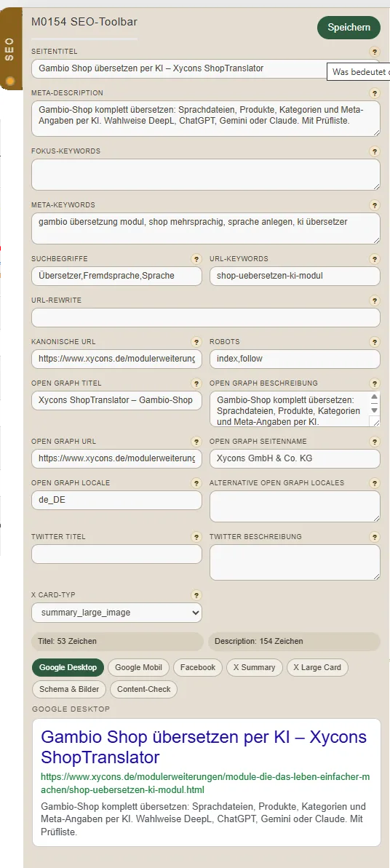This screenshot has height=868, width=390.
Task: Click the Speichern button
Action: click(x=349, y=28)
